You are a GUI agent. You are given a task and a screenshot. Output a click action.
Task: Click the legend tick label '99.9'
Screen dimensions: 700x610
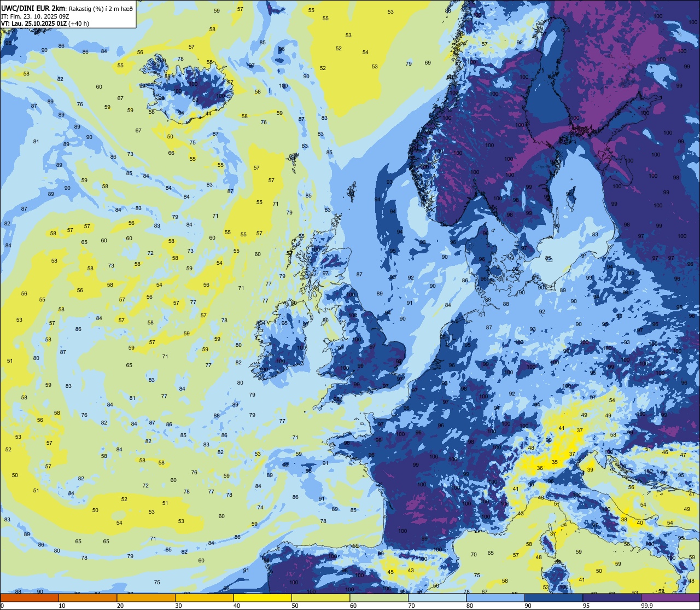tap(647, 606)
